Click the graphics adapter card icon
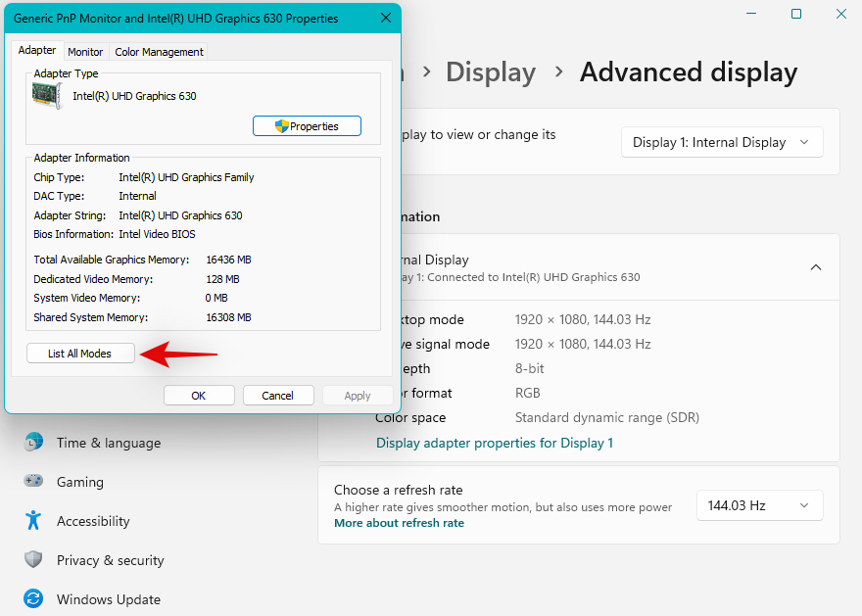This screenshot has width=862, height=616. 47,96
